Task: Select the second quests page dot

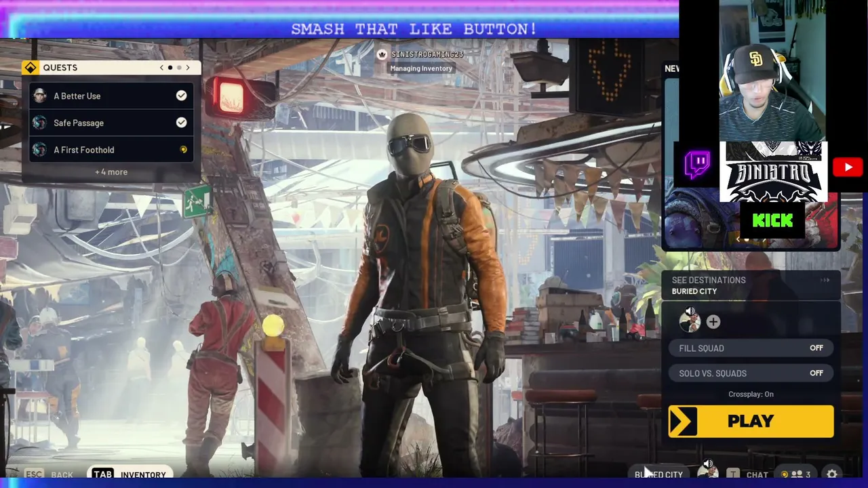Action: 179,68
